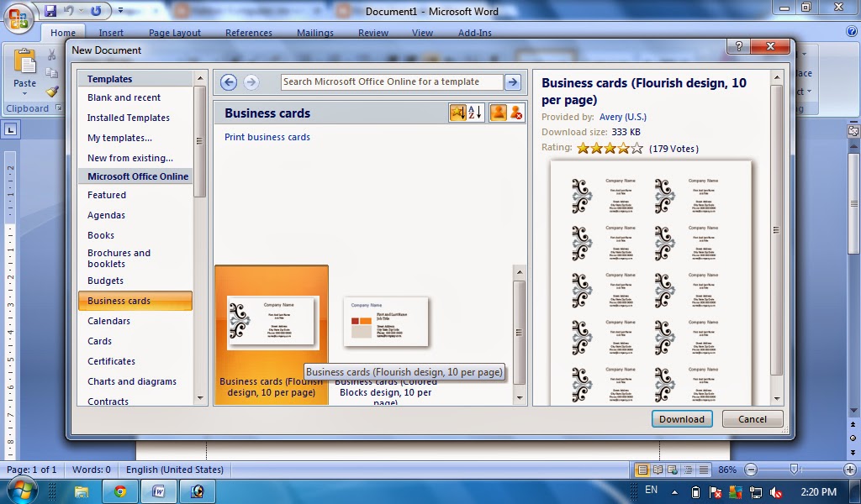Open the Clipboard group dialog launcher
Screen dimensions: 861x504
(x=59, y=108)
